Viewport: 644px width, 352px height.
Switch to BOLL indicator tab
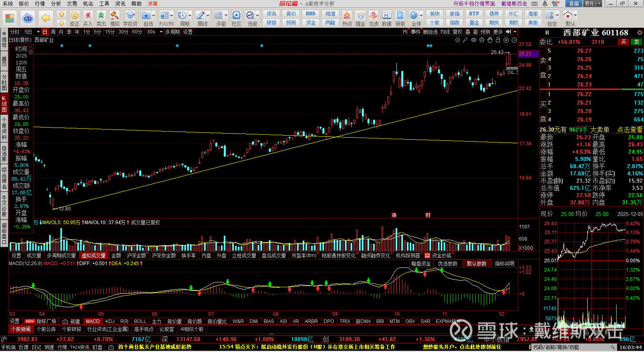tap(140, 321)
